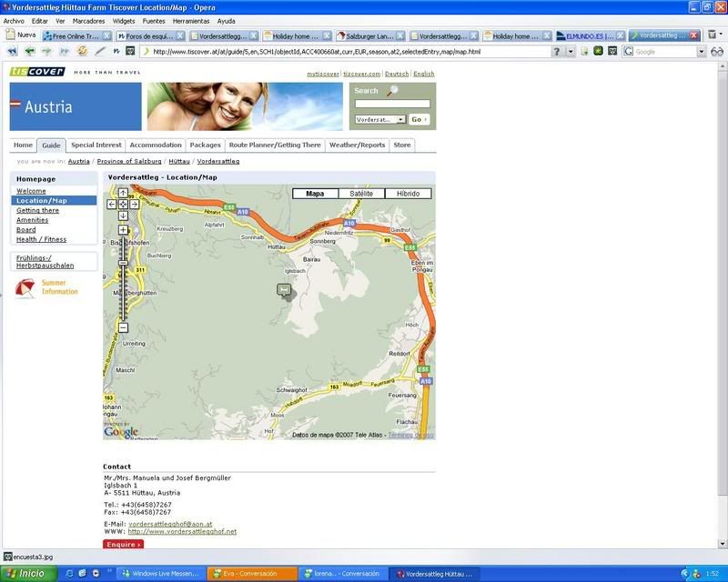728x582 pixels.
Task: Zoom in using the map plus button
Action: coord(123,230)
